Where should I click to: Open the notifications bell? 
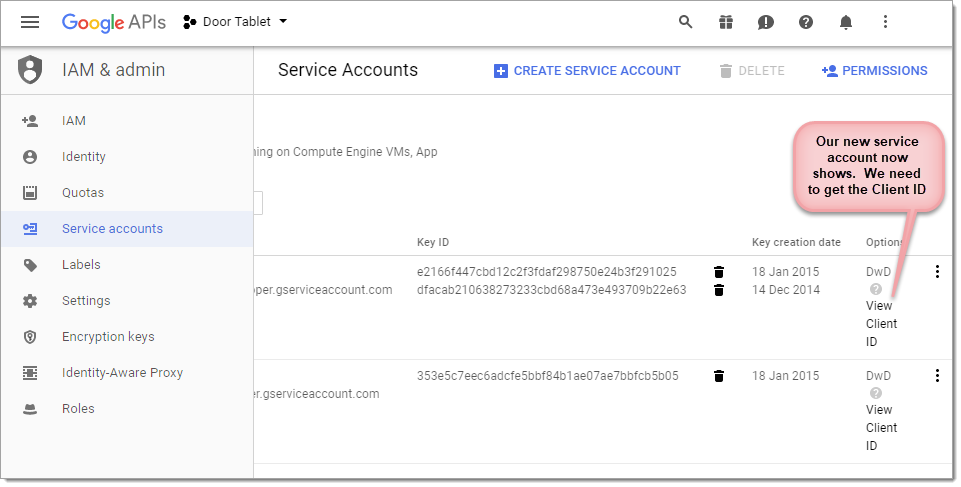click(846, 22)
